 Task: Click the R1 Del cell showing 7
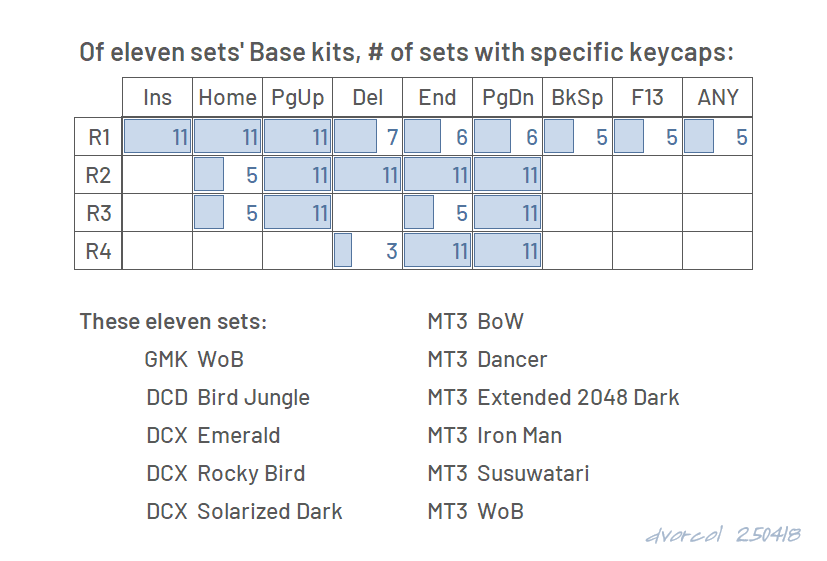pos(368,137)
